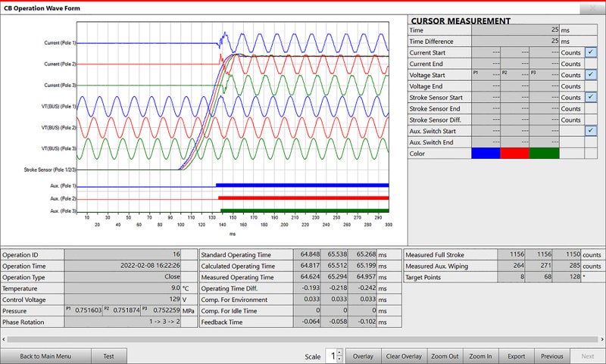606x364 pixels.
Task: Click the red Pole 2 color swatch
Action: (515, 153)
